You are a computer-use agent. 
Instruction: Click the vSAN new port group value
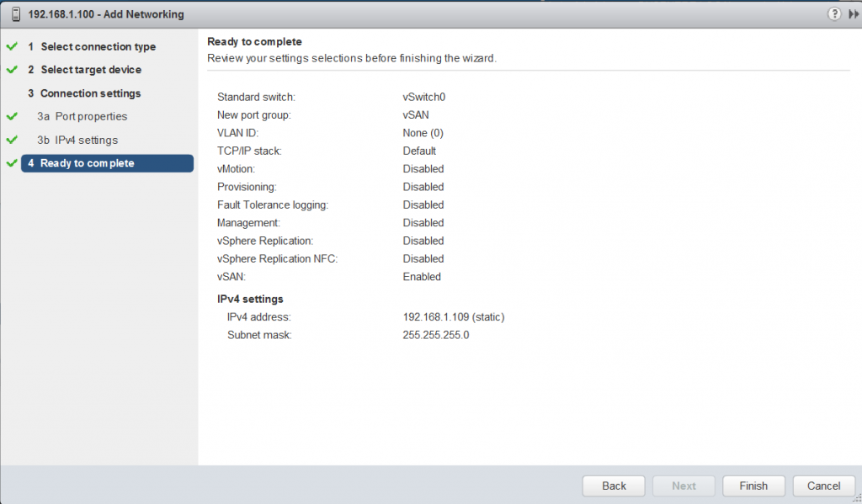pos(416,115)
